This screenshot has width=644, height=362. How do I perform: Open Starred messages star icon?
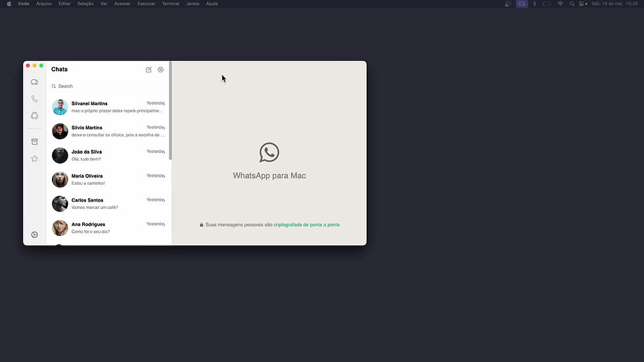click(x=34, y=158)
